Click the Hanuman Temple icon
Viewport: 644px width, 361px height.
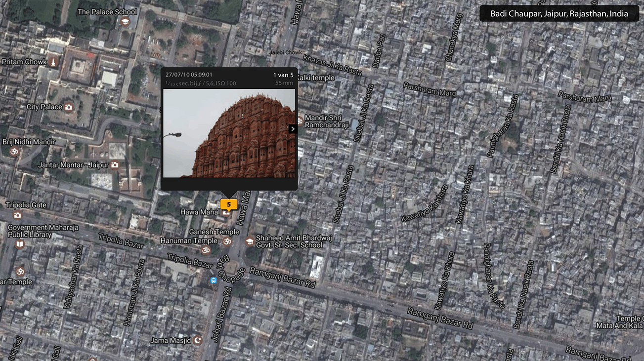pos(206,250)
